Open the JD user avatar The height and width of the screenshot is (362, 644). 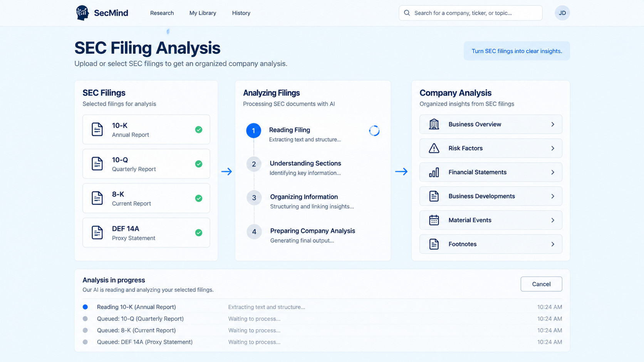click(x=562, y=13)
